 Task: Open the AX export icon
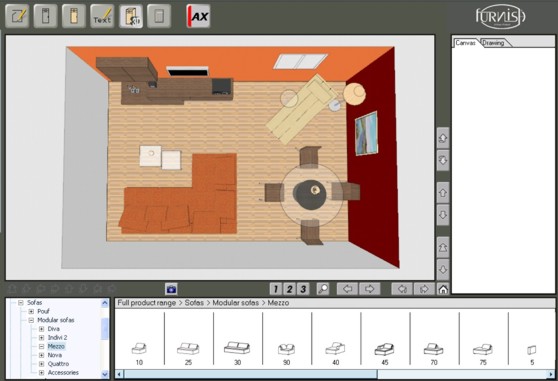click(198, 16)
